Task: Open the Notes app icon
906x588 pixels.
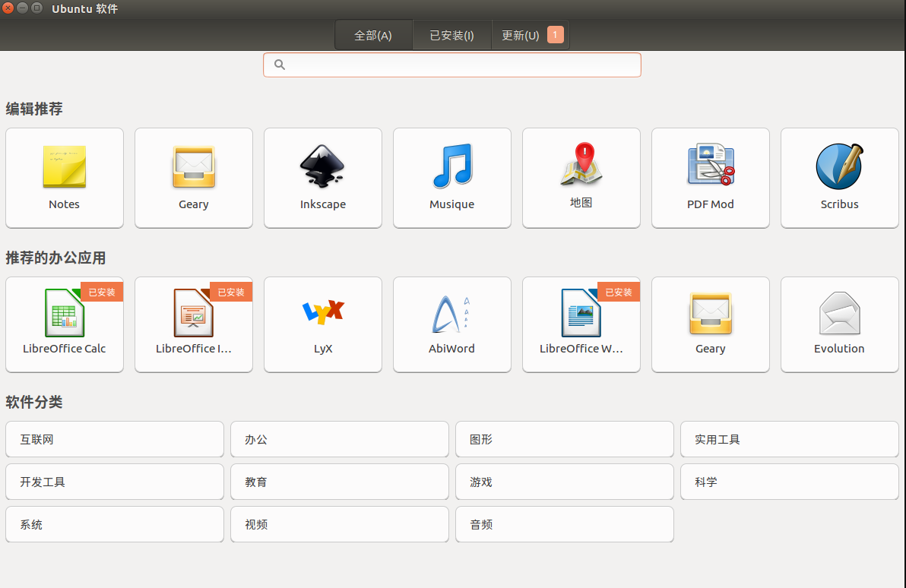Action: click(64, 166)
